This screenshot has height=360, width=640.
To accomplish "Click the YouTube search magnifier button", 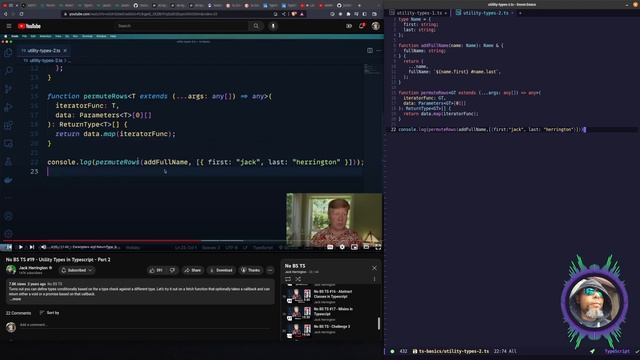I will [256, 26].
